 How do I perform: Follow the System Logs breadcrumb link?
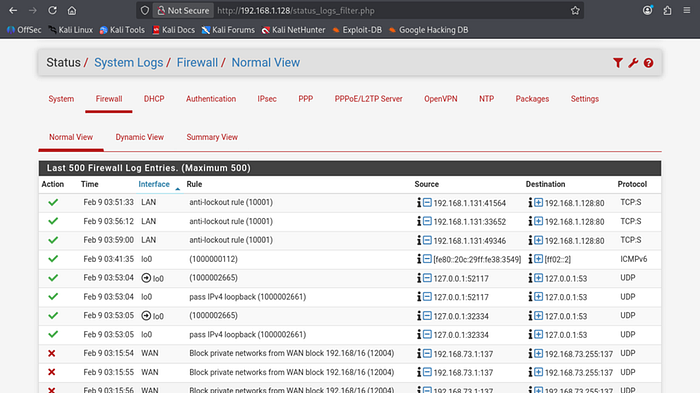click(129, 63)
